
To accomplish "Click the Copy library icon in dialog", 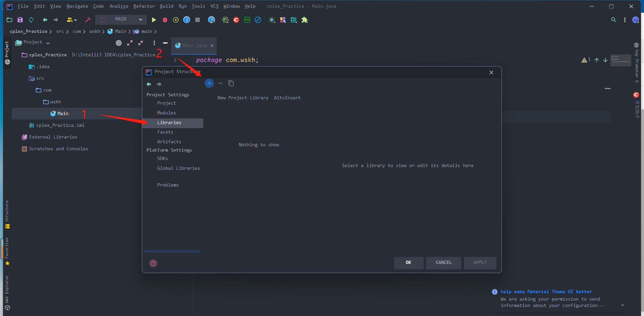I will coord(231,83).
